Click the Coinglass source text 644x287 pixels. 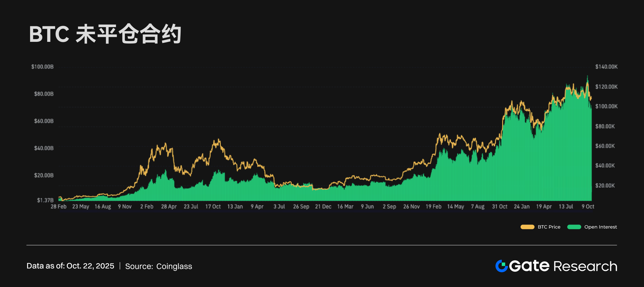(174, 266)
